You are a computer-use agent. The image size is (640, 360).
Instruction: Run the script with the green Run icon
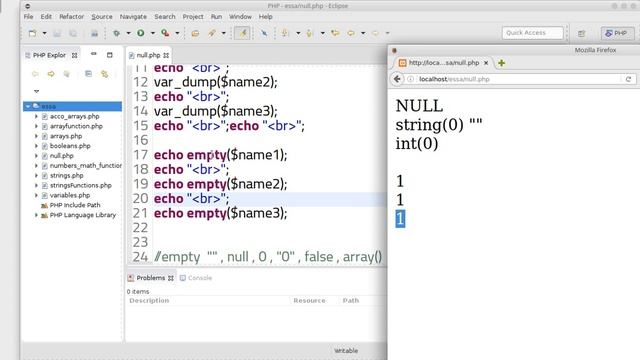[x=141, y=33]
